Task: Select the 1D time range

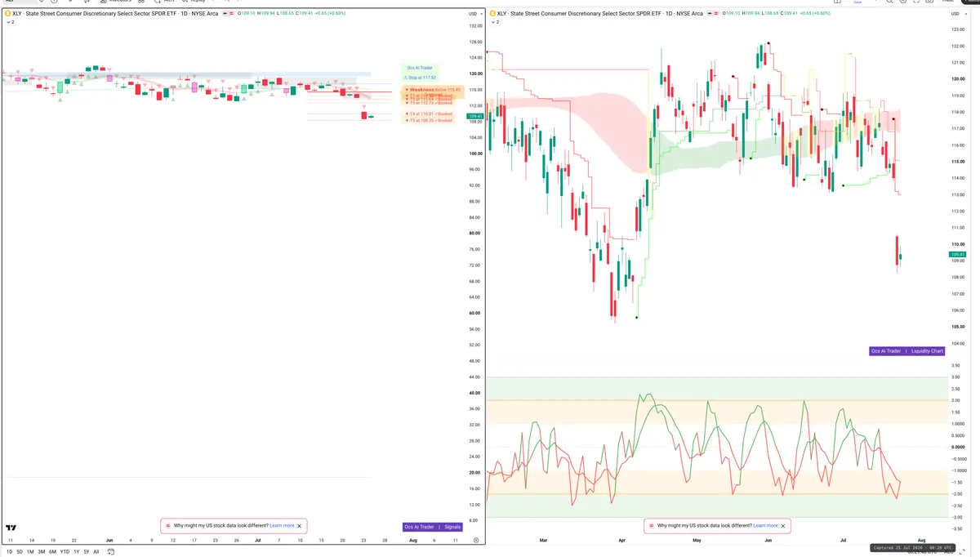Action: (x=9, y=552)
